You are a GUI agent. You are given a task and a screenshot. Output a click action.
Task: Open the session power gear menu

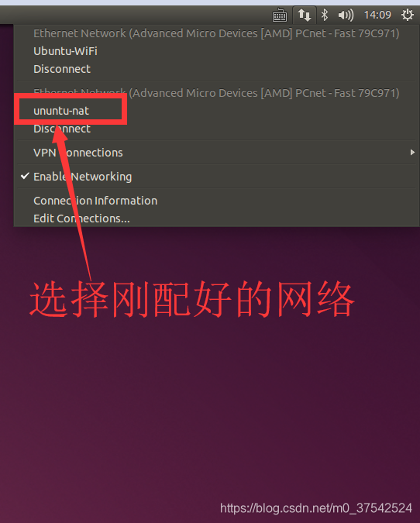(x=408, y=15)
